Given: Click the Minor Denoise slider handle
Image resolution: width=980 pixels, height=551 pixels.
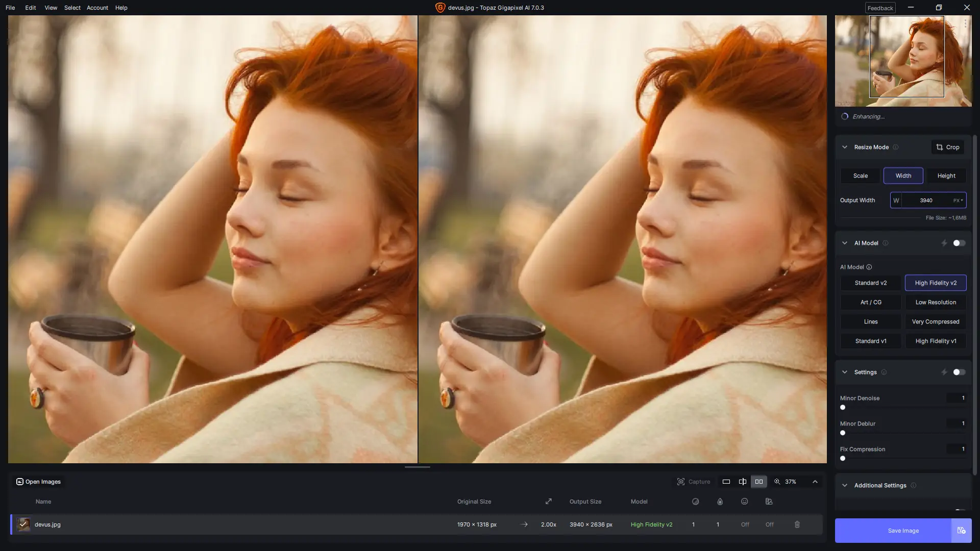Looking at the screenshot, I should click(843, 408).
